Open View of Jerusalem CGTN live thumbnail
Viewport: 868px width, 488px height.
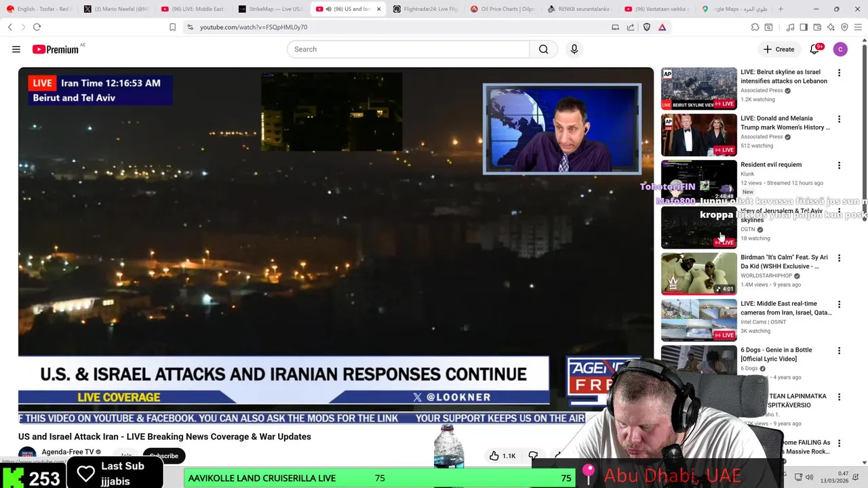(x=698, y=228)
